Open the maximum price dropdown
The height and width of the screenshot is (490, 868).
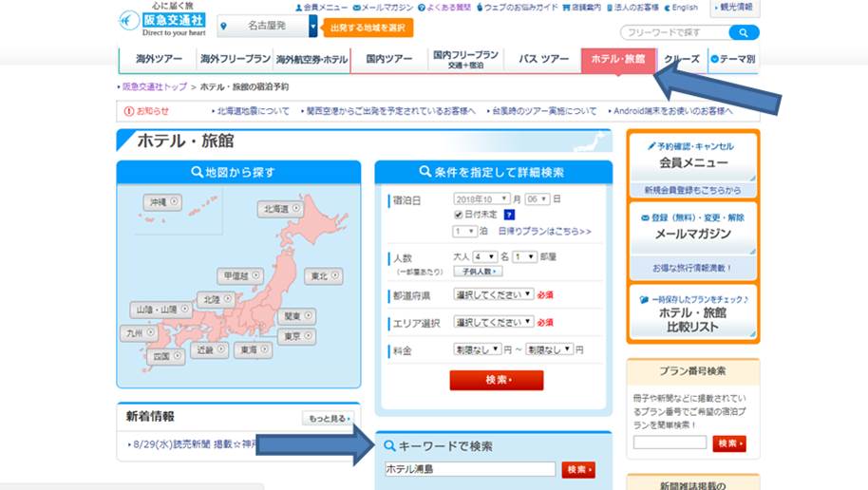(x=549, y=349)
